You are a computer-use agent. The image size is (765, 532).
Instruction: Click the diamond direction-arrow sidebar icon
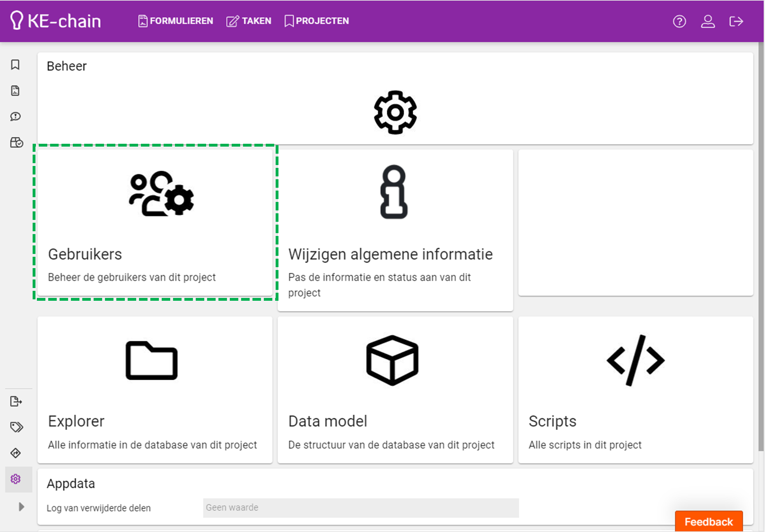16,453
